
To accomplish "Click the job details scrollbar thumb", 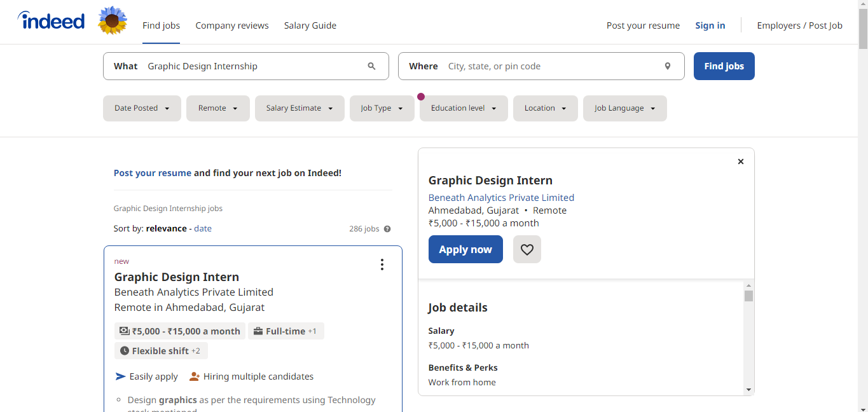I will click(x=748, y=296).
